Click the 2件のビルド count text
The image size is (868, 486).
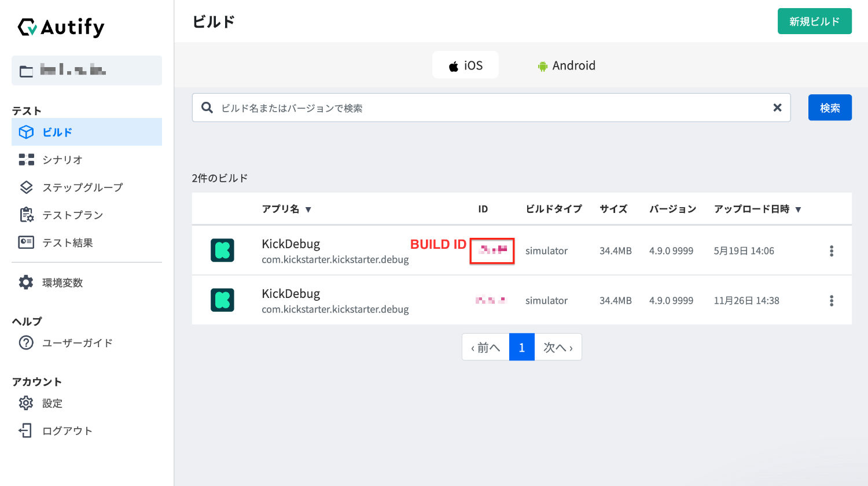pyautogui.click(x=220, y=178)
